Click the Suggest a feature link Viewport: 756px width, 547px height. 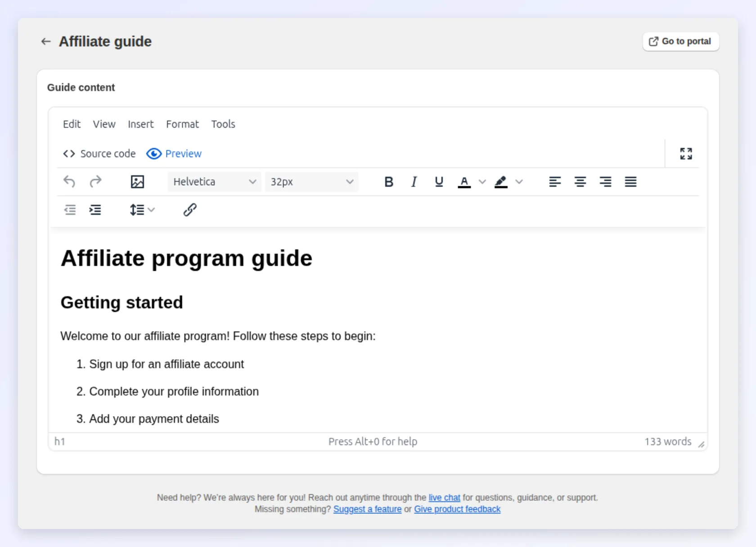[367, 509]
